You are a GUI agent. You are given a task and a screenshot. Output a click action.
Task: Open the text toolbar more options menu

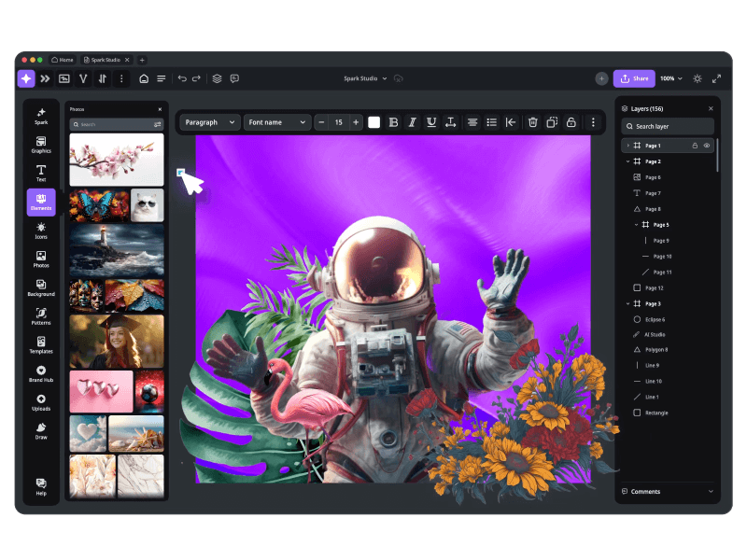click(x=593, y=122)
